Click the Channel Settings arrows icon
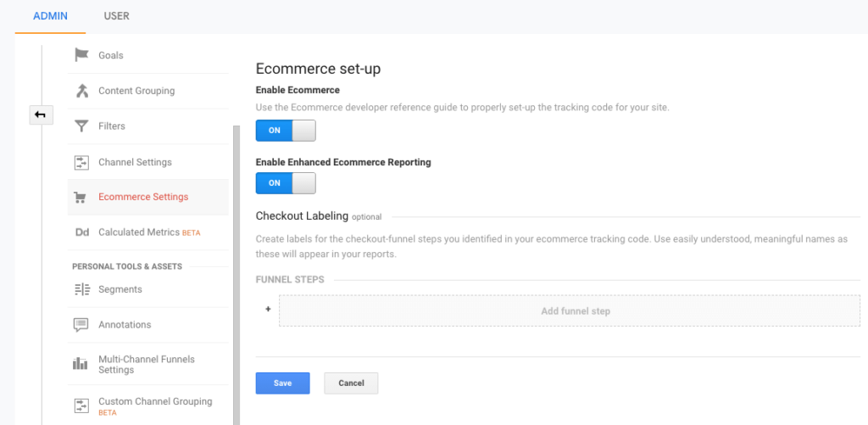 82,162
